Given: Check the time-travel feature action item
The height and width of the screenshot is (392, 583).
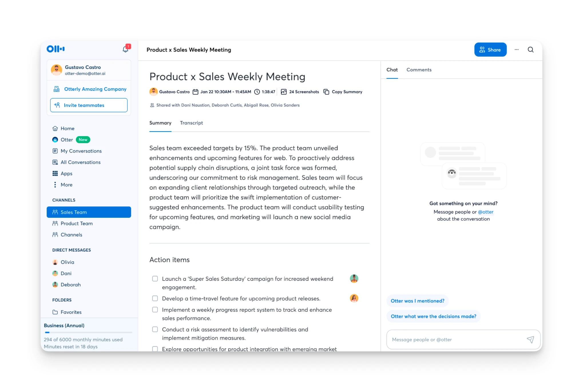Looking at the screenshot, I should pyautogui.click(x=155, y=298).
